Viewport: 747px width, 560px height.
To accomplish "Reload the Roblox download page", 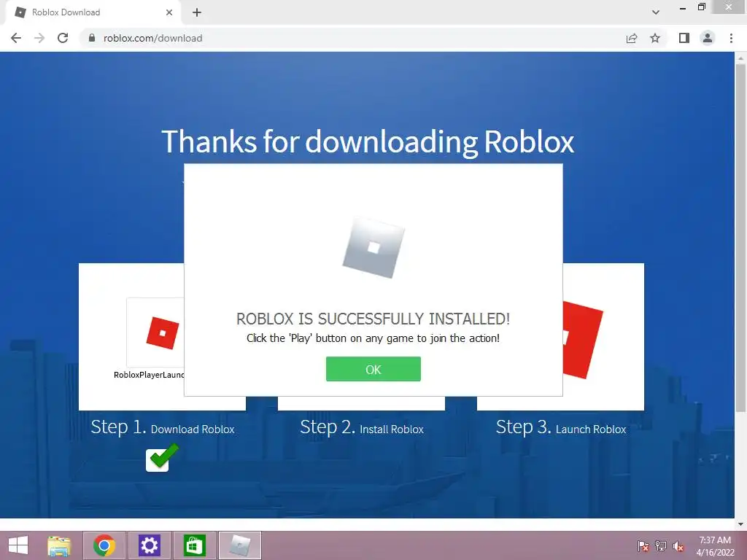I will [63, 38].
